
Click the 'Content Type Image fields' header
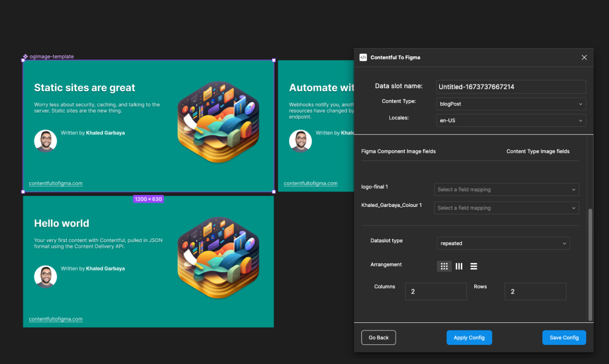538,151
